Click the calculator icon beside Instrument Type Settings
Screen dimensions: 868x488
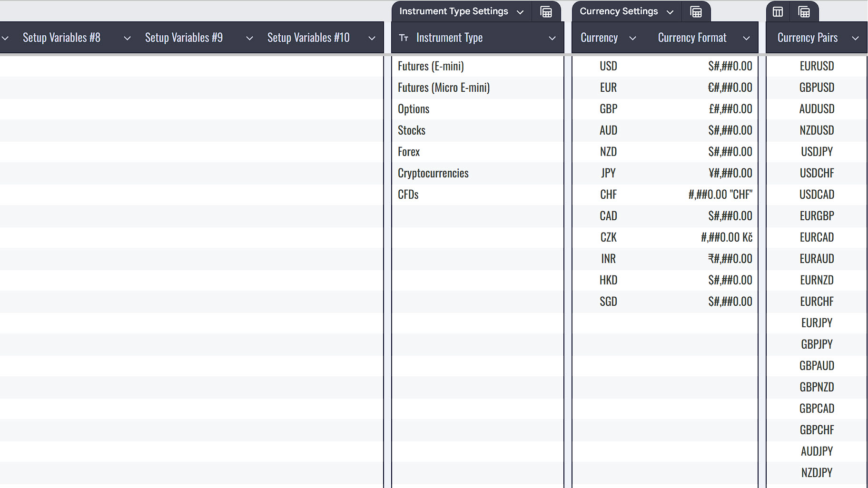click(546, 12)
